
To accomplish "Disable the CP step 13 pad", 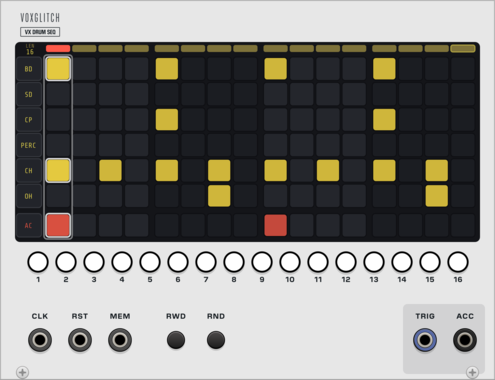I will click(384, 120).
